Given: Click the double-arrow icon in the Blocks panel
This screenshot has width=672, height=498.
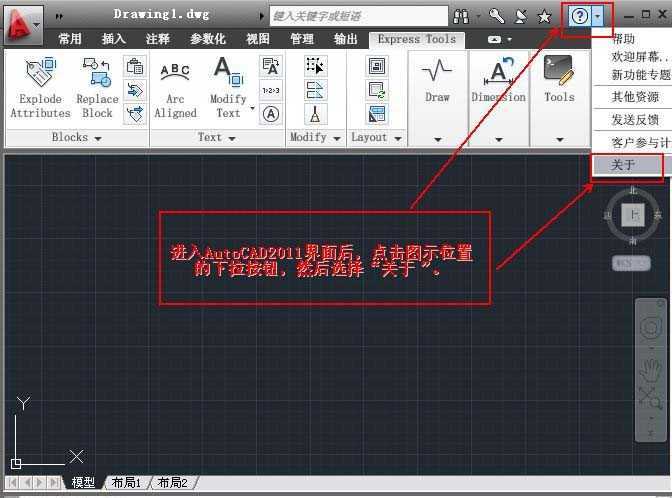Looking at the screenshot, I should 135,90.
